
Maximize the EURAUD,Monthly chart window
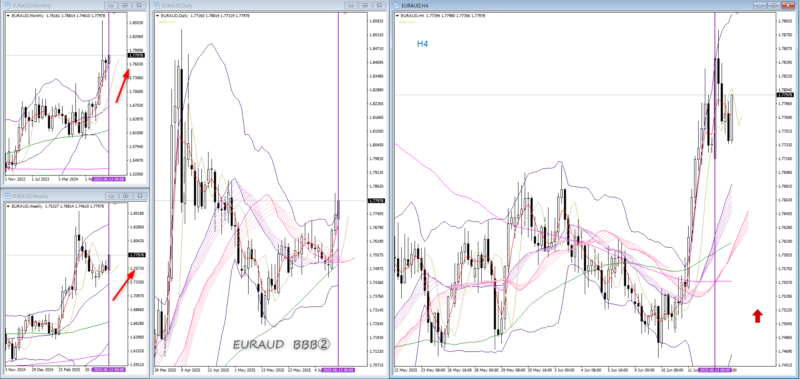tap(126, 5)
